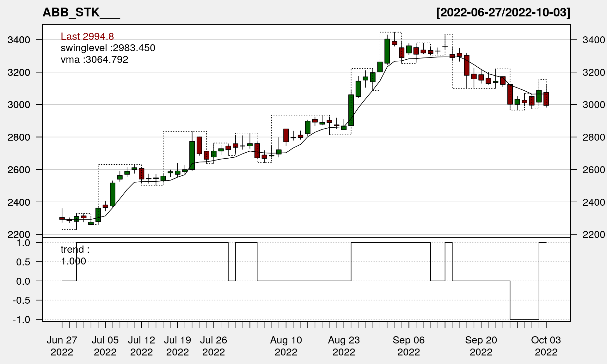Click the 2200 label on right price axis
Image resolution: width=607 pixels, height=364 pixels.
[594, 235]
